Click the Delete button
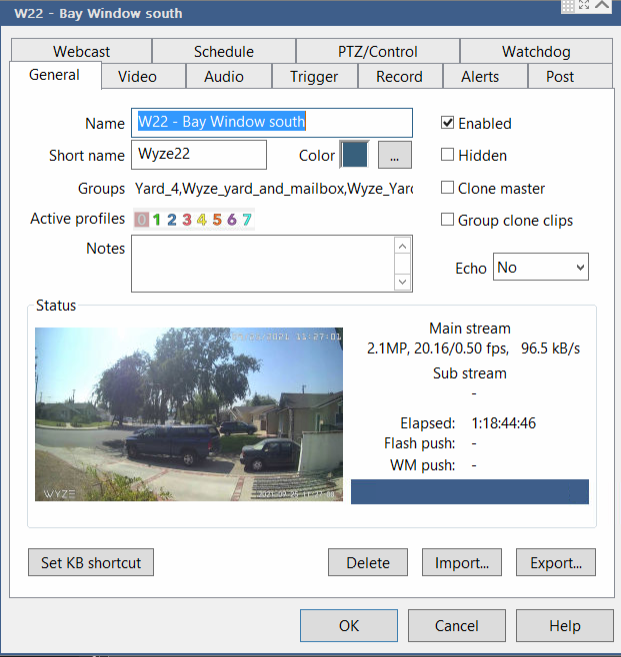The image size is (621, 657). (368, 562)
